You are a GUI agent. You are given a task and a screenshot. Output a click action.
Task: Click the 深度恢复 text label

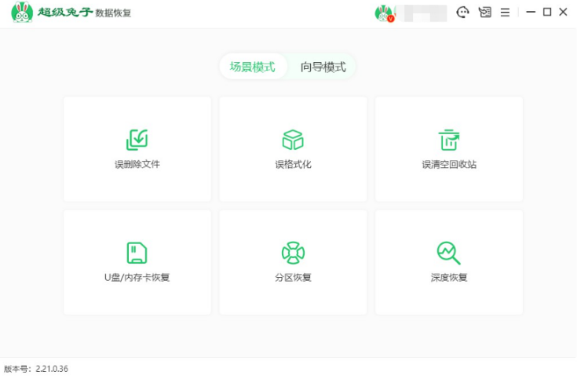click(x=448, y=278)
